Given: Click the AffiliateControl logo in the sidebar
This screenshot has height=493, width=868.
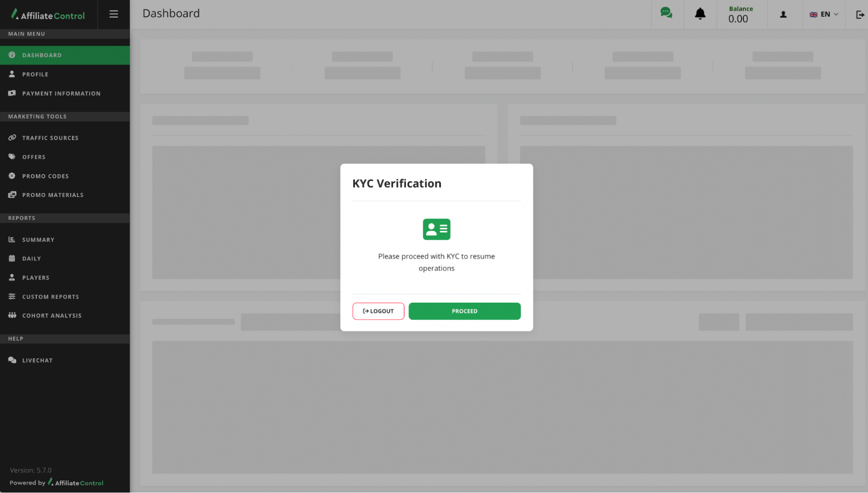Looking at the screenshot, I should click(48, 15).
